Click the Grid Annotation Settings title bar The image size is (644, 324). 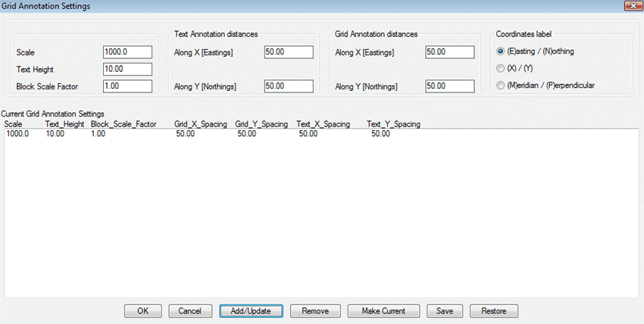(303, 6)
